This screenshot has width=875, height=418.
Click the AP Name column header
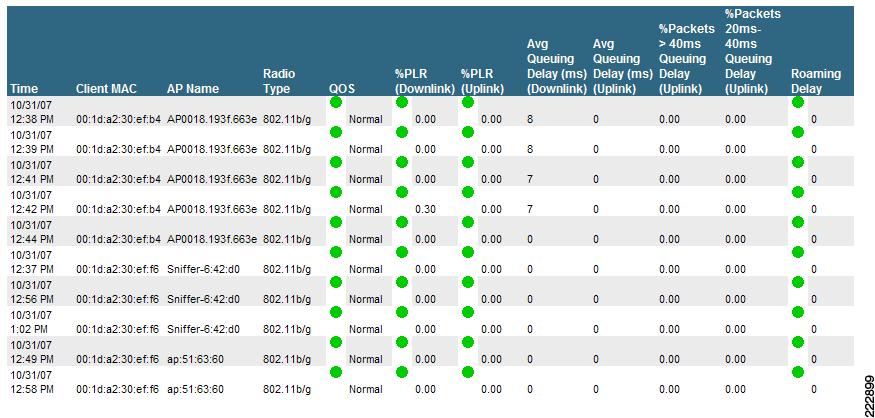coord(193,89)
